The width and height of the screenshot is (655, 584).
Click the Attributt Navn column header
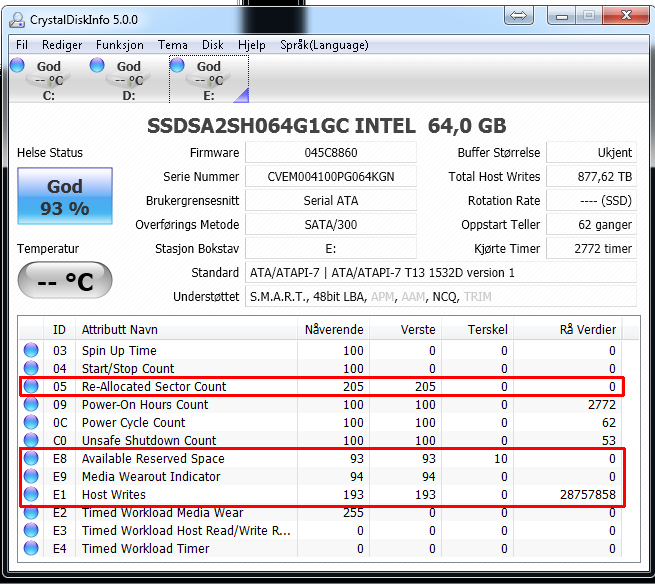(186, 330)
